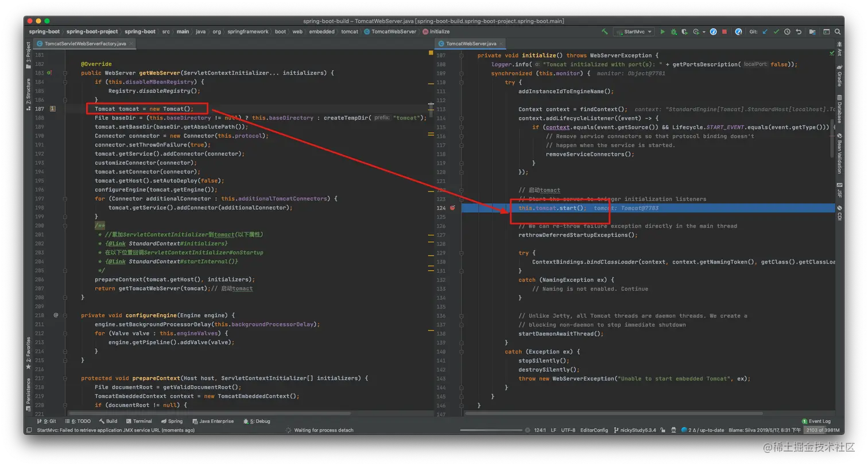868x466 pixels.
Task: Click spring-boot breadcrumb at the far left
Action: coord(45,32)
